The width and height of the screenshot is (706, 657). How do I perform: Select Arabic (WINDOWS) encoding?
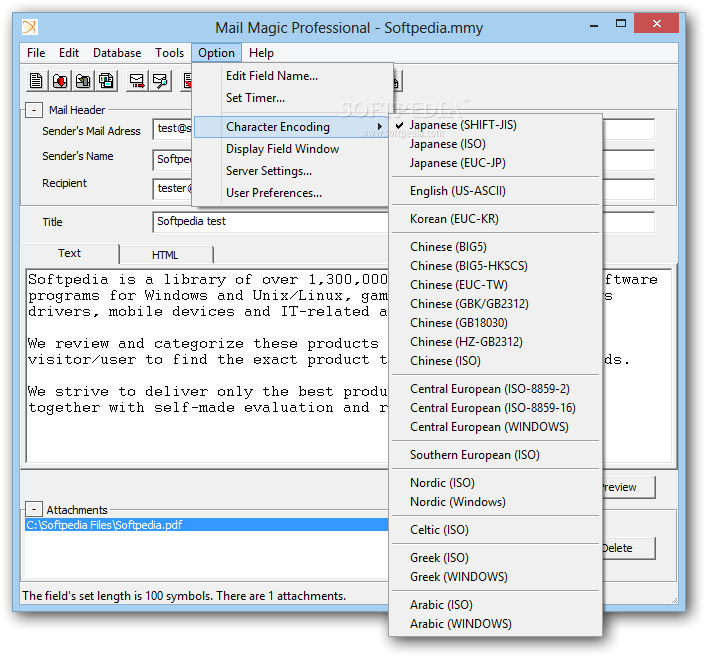(496, 624)
